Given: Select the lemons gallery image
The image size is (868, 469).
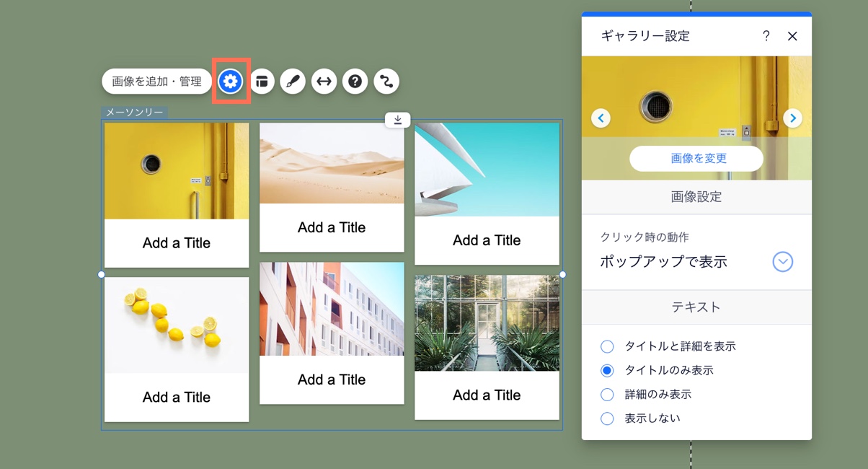Looking at the screenshot, I should click(177, 325).
